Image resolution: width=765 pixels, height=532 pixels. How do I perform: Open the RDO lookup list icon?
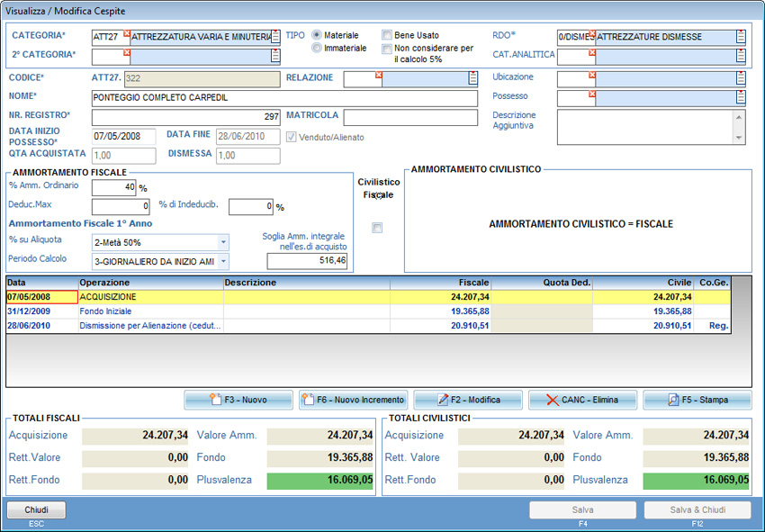(741, 37)
